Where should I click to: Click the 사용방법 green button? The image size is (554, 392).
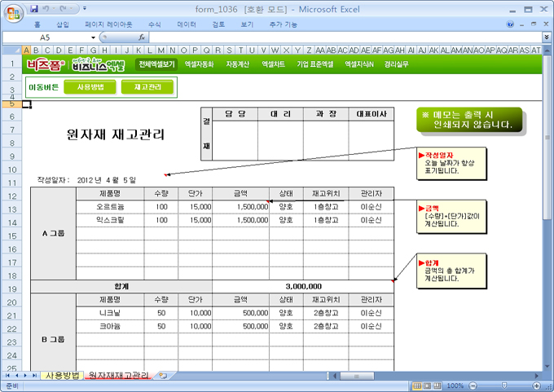[90, 87]
